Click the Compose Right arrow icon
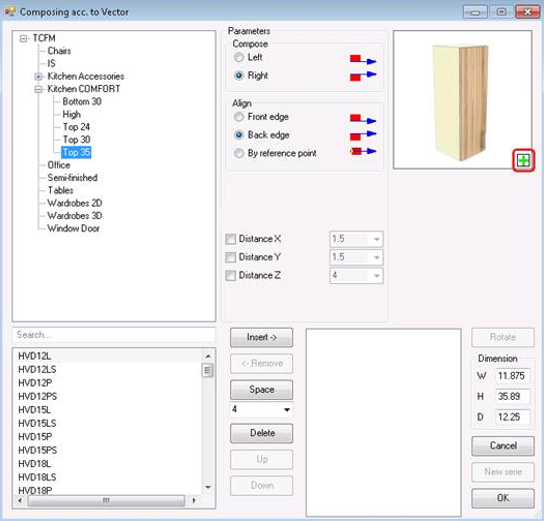 click(x=363, y=76)
